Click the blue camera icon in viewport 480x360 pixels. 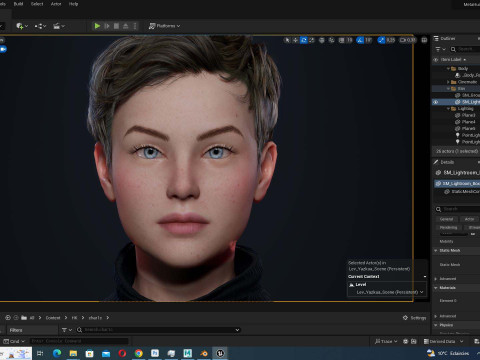pos(3,49)
